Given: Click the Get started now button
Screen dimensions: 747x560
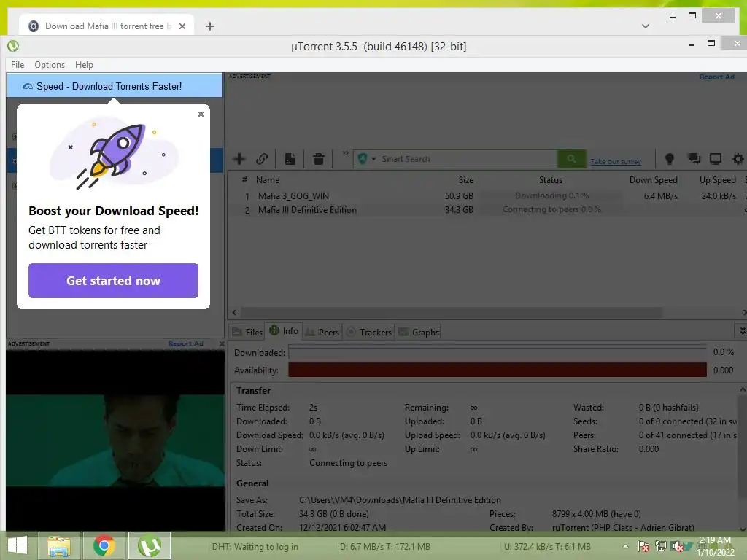Looking at the screenshot, I should [x=113, y=281].
